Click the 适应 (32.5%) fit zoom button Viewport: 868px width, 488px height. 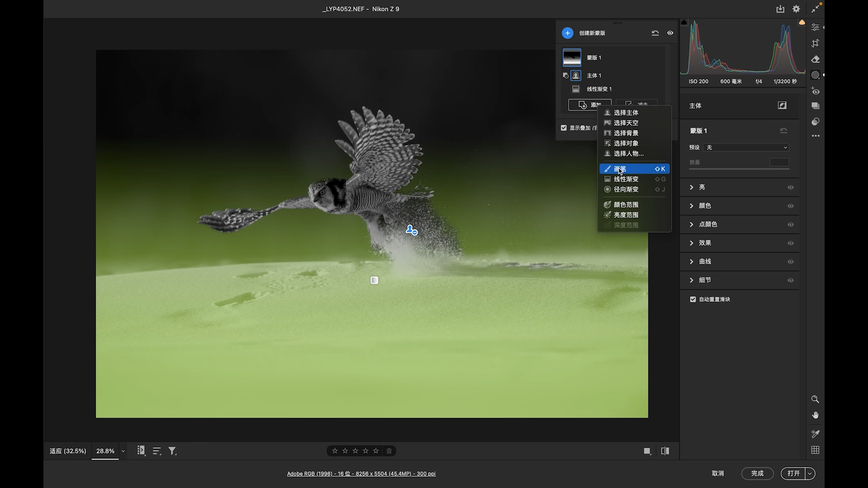[68, 451]
